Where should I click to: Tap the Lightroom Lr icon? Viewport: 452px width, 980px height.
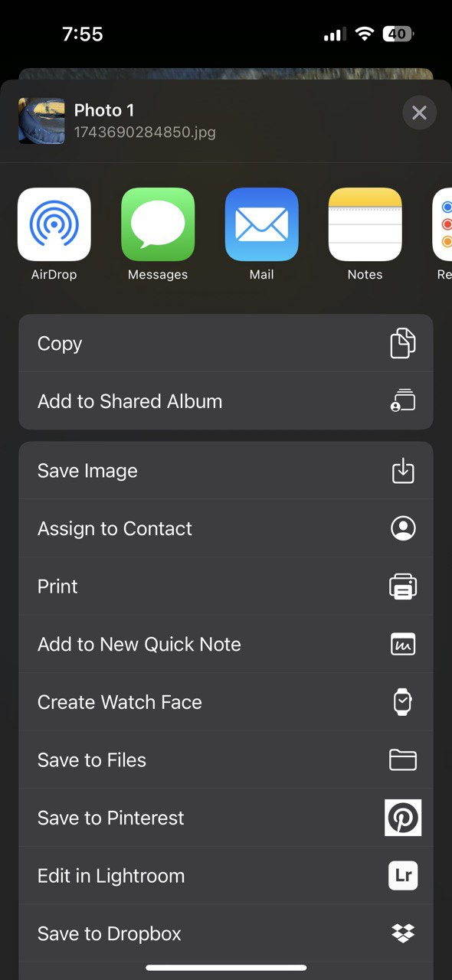(x=403, y=876)
